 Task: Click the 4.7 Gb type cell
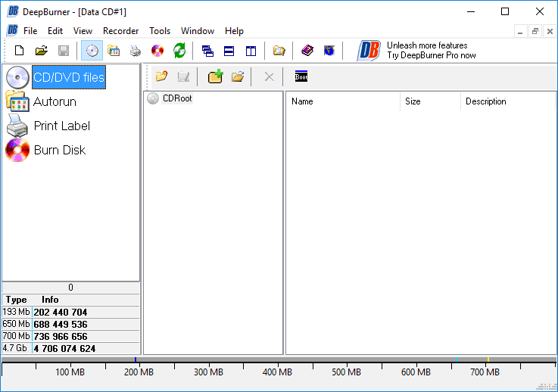pyautogui.click(x=17, y=348)
